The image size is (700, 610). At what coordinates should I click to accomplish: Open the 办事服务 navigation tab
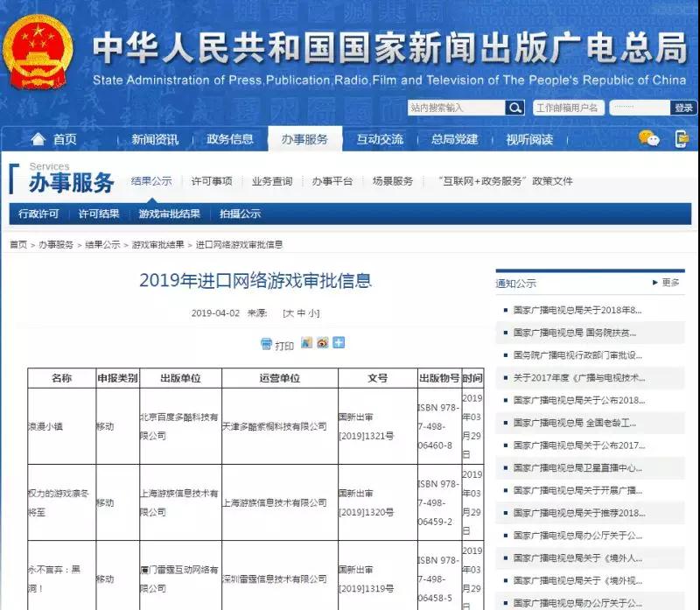point(304,139)
